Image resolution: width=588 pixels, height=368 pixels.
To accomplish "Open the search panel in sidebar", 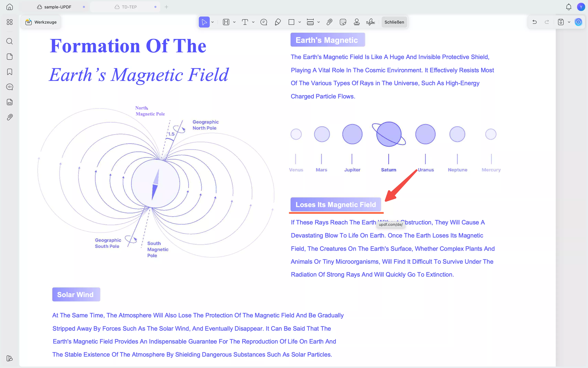I will [x=9, y=41].
